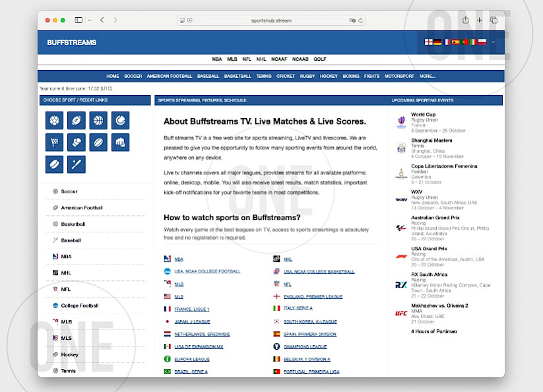Click Safari sidebar toggle icon
The width and height of the screenshot is (543, 392).
[x=79, y=20]
